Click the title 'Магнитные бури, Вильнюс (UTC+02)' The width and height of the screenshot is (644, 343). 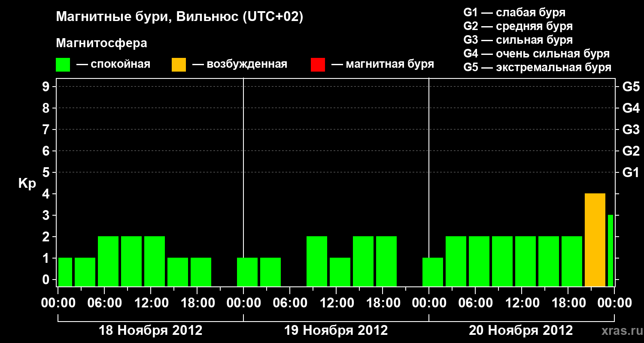(179, 17)
